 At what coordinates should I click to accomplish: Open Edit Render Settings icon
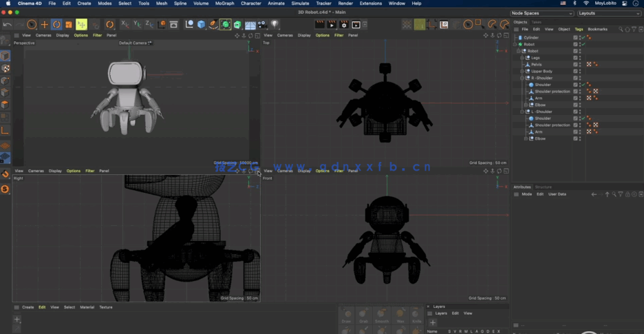pyautogui.click(x=344, y=25)
